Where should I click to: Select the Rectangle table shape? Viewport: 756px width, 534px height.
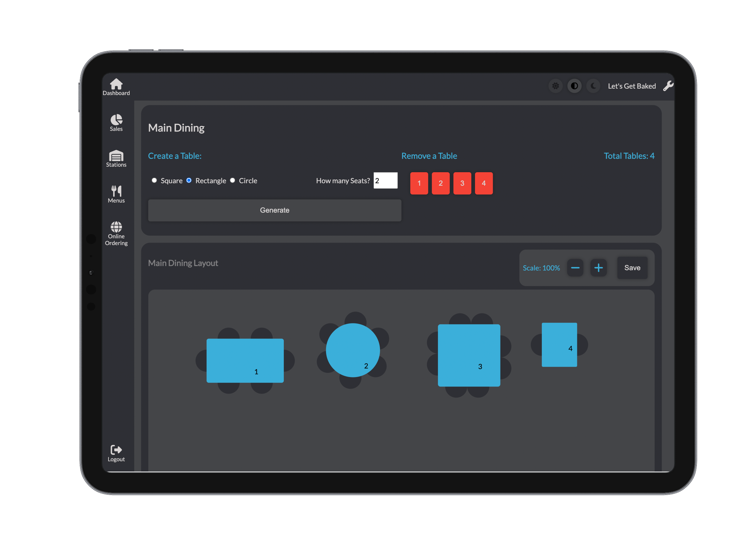pyautogui.click(x=189, y=180)
